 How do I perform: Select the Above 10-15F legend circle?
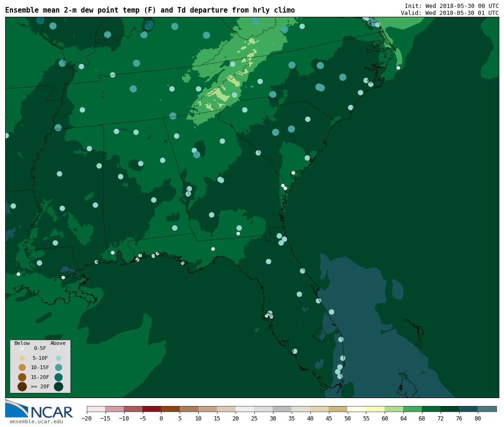click(x=58, y=367)
